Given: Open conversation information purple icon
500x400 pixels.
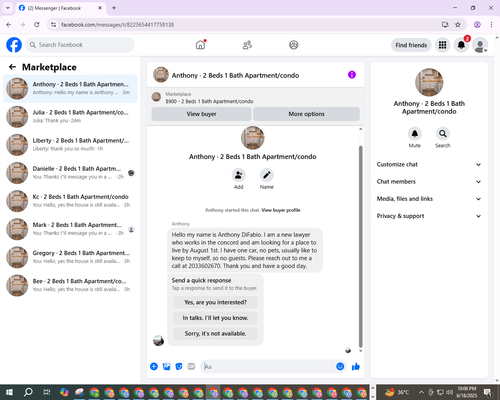Looking at the screenshot, I should [x=352, y=75].
